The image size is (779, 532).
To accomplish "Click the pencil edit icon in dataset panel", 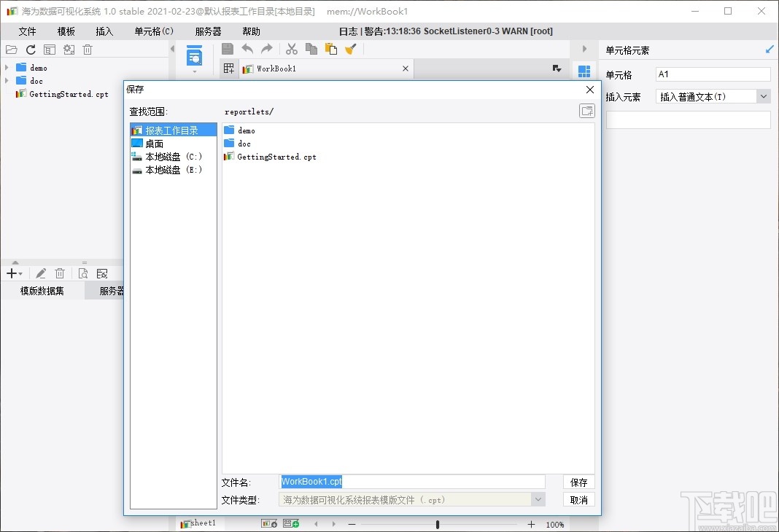I will point(41,273).
